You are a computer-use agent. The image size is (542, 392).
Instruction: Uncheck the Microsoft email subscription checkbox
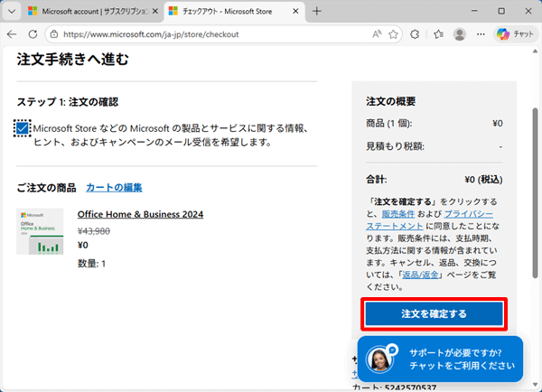(23, 128)
